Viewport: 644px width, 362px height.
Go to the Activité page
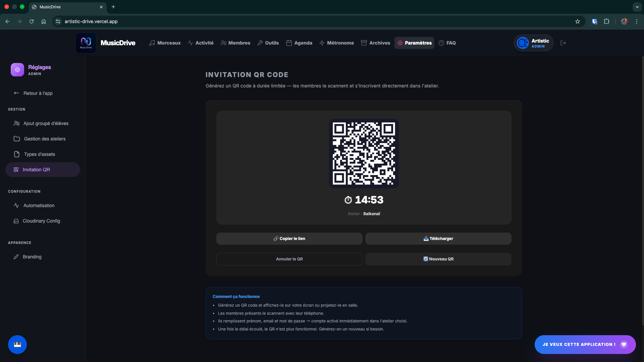(201, 43)
